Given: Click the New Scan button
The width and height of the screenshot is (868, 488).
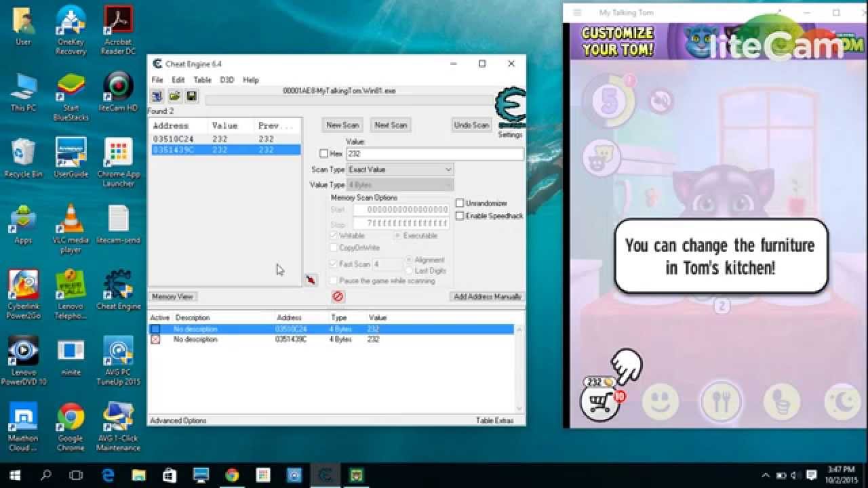Looking at the screenshot, I should coord(342,125).
